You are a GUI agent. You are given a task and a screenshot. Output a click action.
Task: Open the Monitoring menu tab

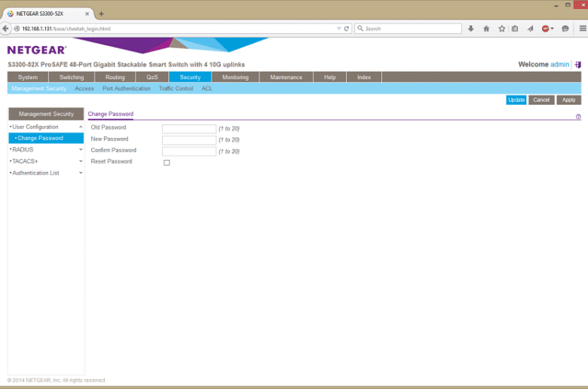click(x=235, y=77)
